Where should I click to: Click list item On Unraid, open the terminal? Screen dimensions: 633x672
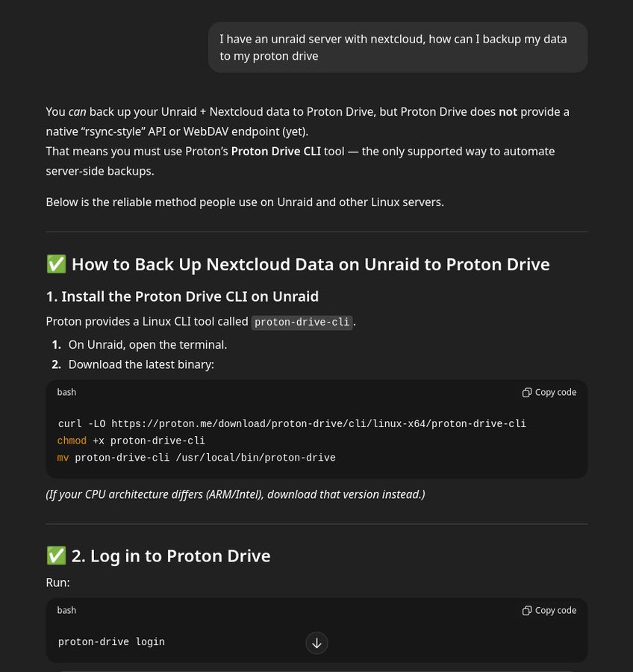click(147, 344)
